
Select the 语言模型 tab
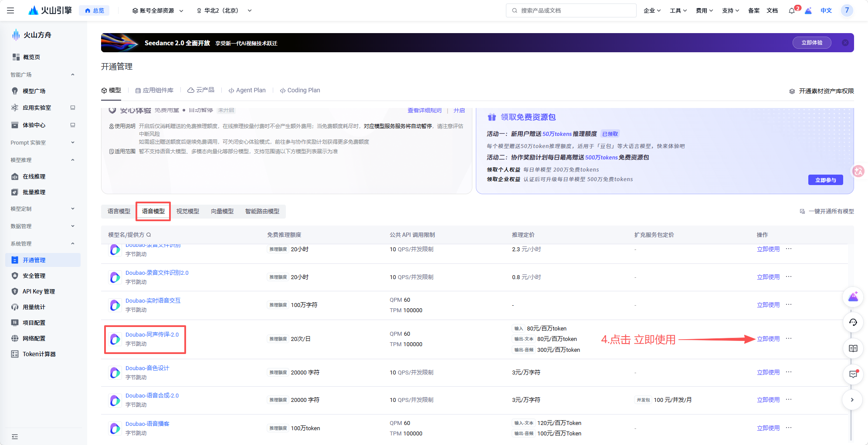point(119,211)
